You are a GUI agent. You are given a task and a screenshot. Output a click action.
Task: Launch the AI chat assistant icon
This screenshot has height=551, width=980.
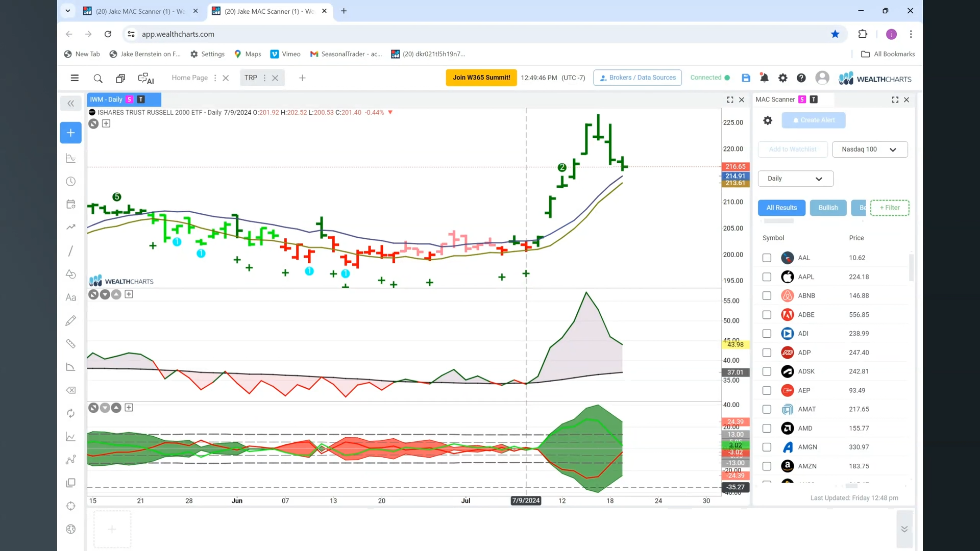pyautogui.click(x=146, y=78)
